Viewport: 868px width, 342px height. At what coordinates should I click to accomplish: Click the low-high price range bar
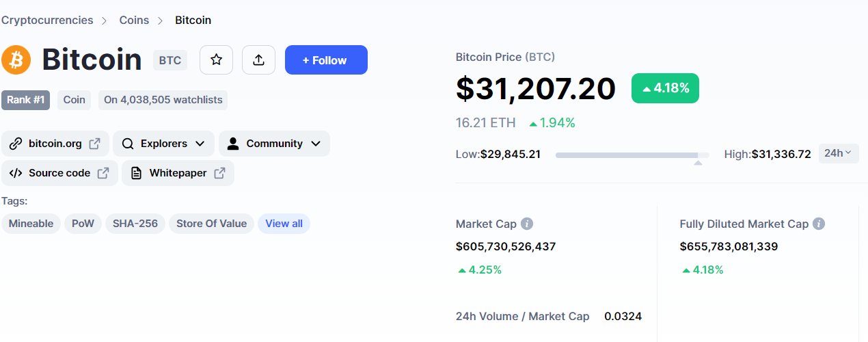coord(632,155)
